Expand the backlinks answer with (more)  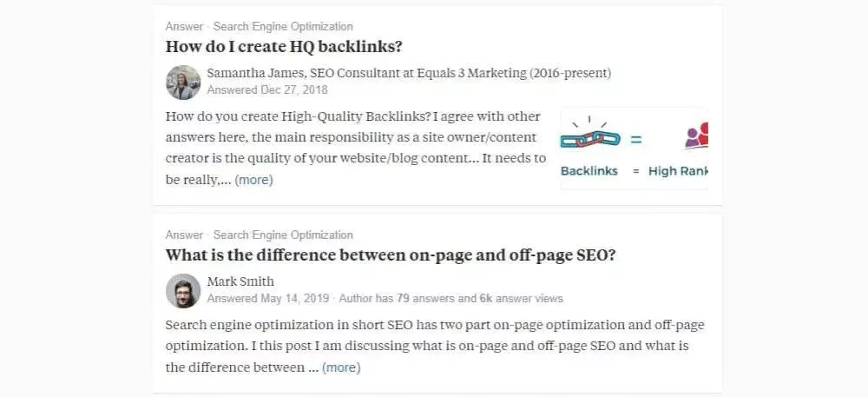(x=253, y=180)
